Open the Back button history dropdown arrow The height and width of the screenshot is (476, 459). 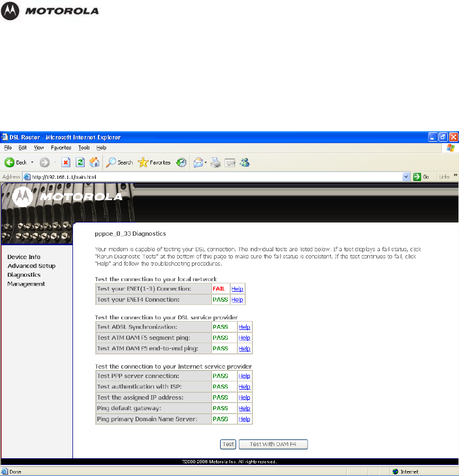[32, 162]
